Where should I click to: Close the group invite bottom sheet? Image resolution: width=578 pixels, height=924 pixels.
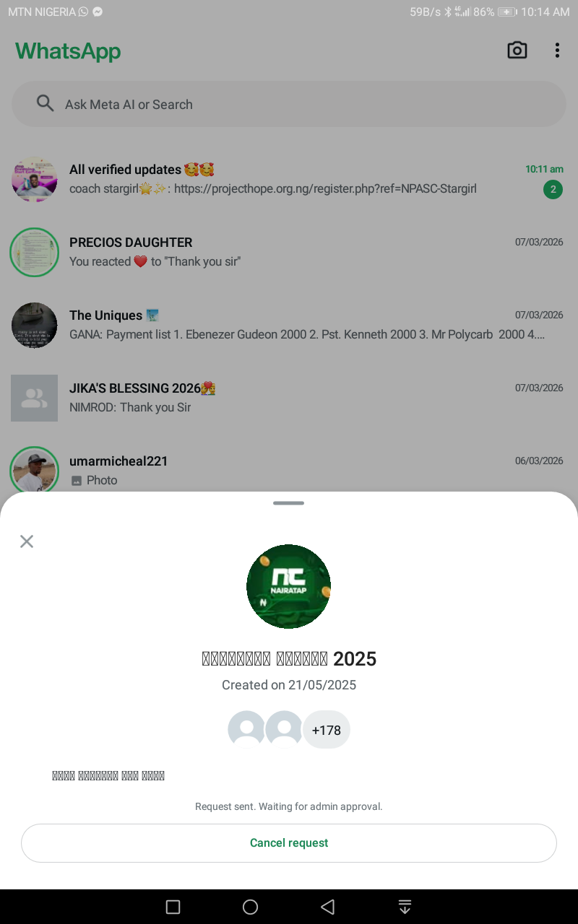(x=27, y=541)
